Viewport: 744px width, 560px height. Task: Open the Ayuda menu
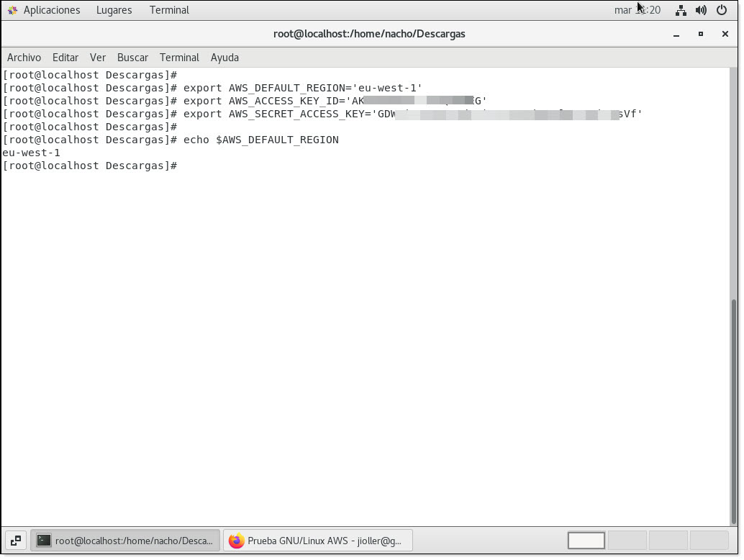pyautogui.click(x=224, y=58)
